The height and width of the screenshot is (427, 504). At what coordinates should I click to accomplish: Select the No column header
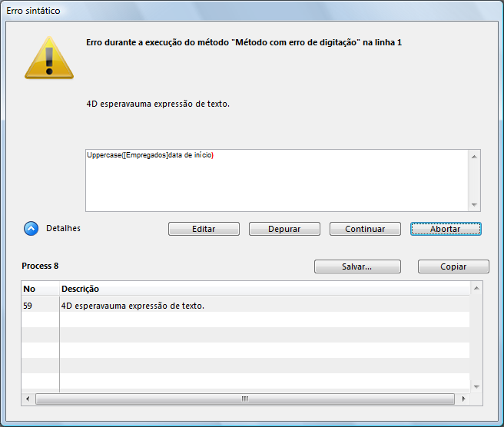[41, 289]
